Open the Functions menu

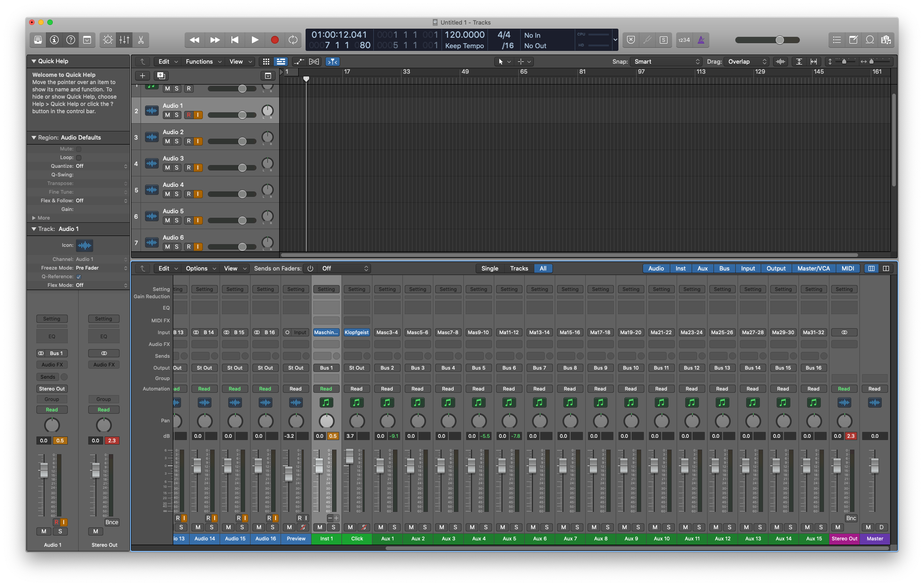pyautogui.click(x=203, y=61)
